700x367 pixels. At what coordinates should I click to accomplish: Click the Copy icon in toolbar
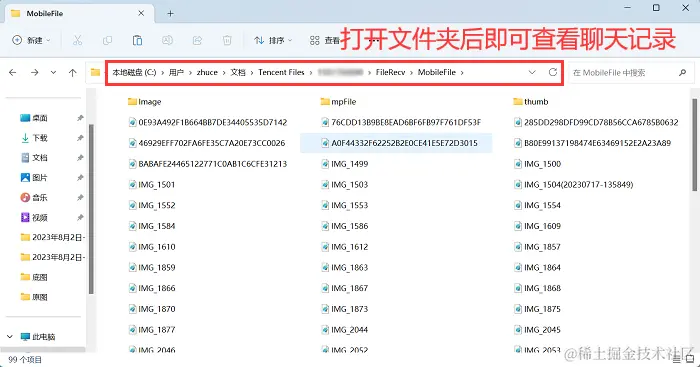(x=107, y=41)
